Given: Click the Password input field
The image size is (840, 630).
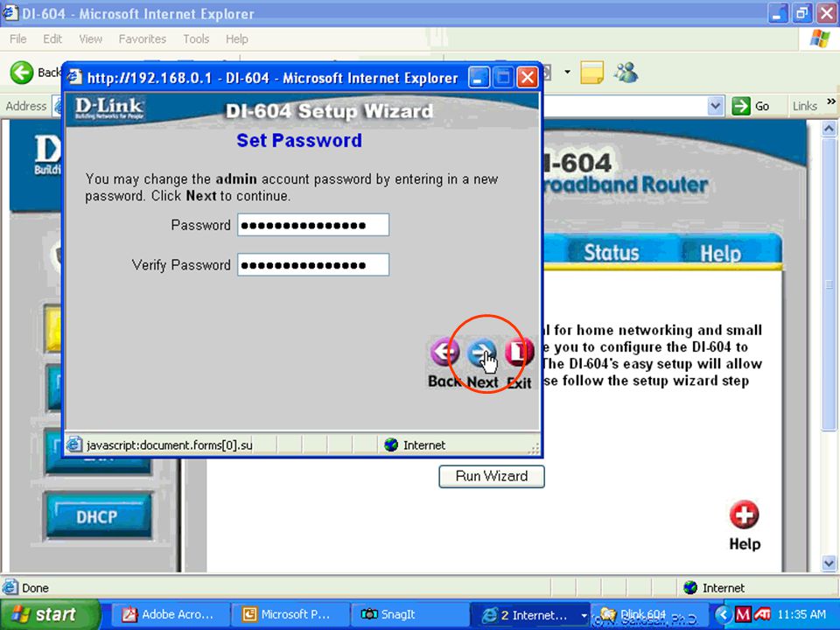Looking at the screenshot, I should [x=313, y=225].
